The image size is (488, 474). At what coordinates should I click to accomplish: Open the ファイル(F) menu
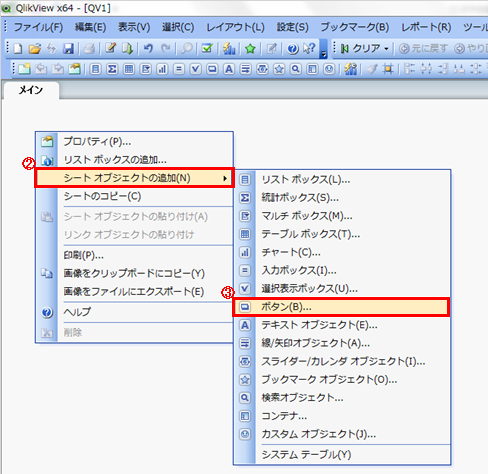coord(38,27)
